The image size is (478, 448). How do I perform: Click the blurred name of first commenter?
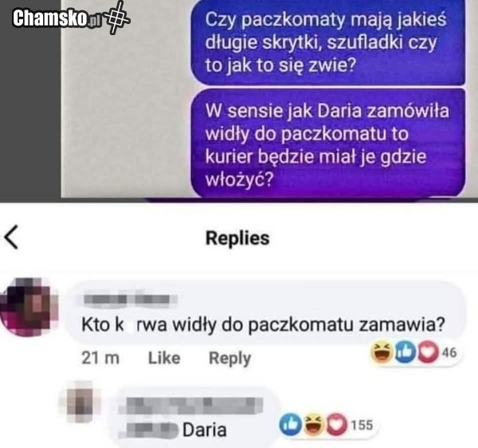pyautogui.click(x=131, y=299)
